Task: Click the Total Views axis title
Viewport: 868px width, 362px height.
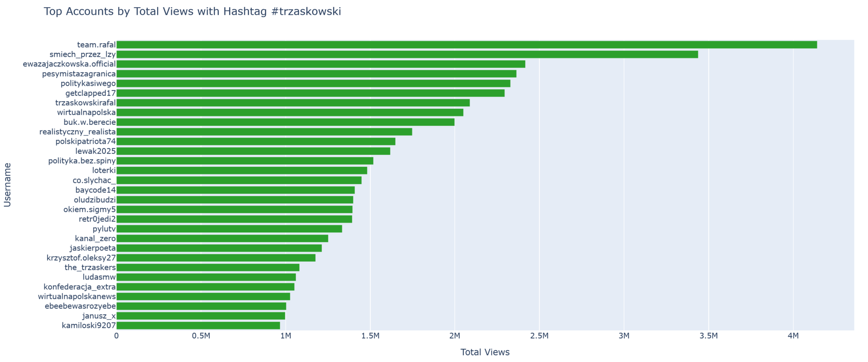Action: click(485, 352)
